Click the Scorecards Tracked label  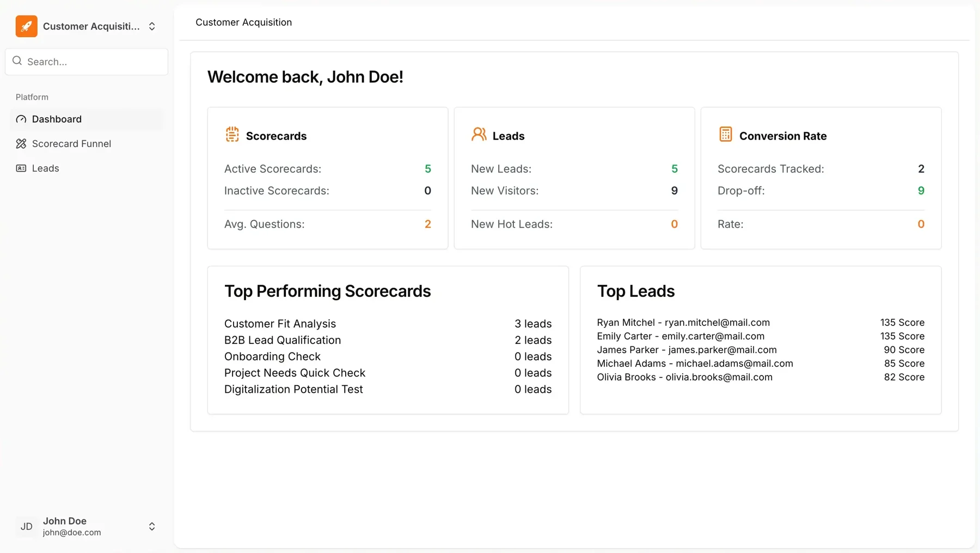pyautogui.click(x=771, y=169)
